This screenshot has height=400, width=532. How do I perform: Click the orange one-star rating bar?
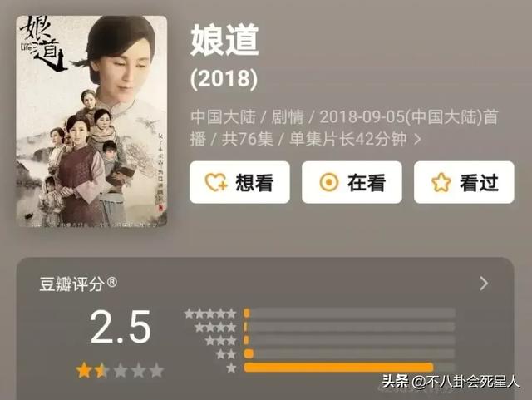(338, 368)
